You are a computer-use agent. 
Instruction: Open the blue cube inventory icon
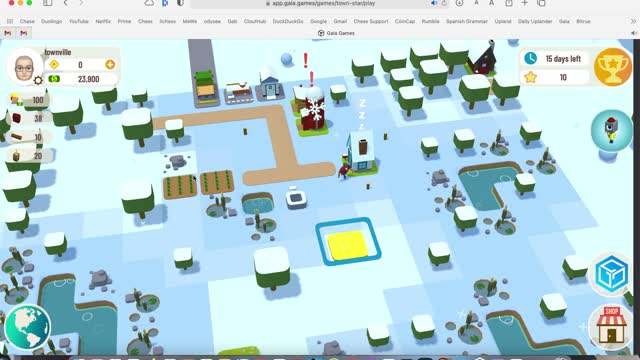(x=611, y=274)
